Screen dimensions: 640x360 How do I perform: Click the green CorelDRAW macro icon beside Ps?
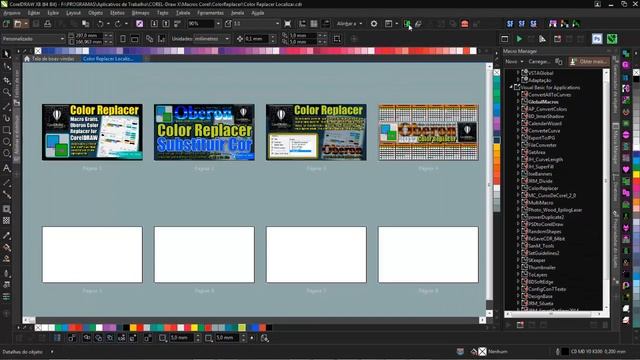(612, 39)
